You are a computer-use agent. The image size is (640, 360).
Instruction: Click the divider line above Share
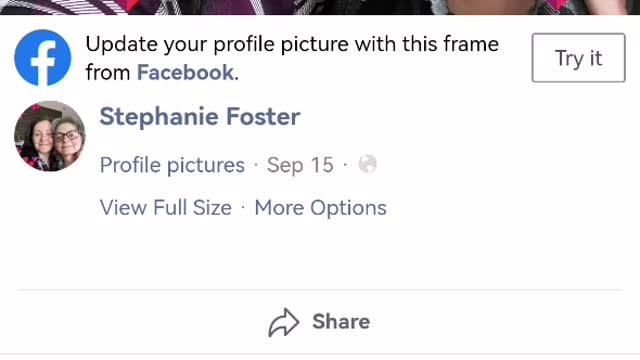(320, 290)
